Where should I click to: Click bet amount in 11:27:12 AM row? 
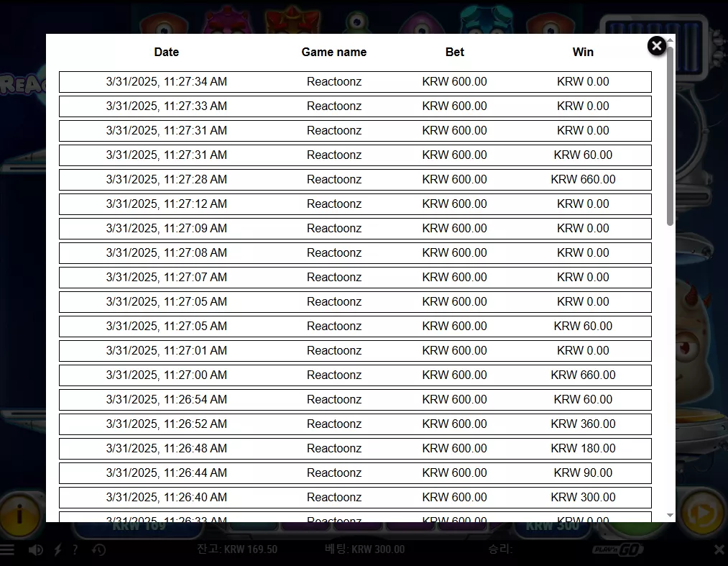[x=454, y=204]
